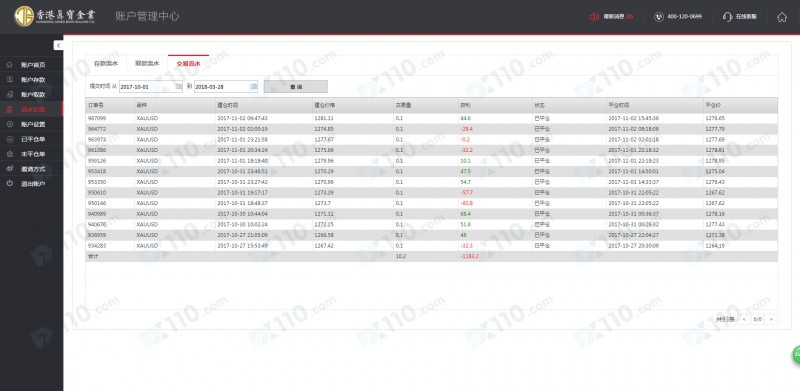Click the red speaker announcement icon
This screenshot has height=391, width=800.
coord(593,17)
